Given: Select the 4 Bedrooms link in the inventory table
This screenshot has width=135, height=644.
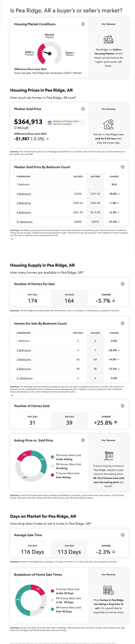Looking at the screenshot, I should [x=24, y=369].
